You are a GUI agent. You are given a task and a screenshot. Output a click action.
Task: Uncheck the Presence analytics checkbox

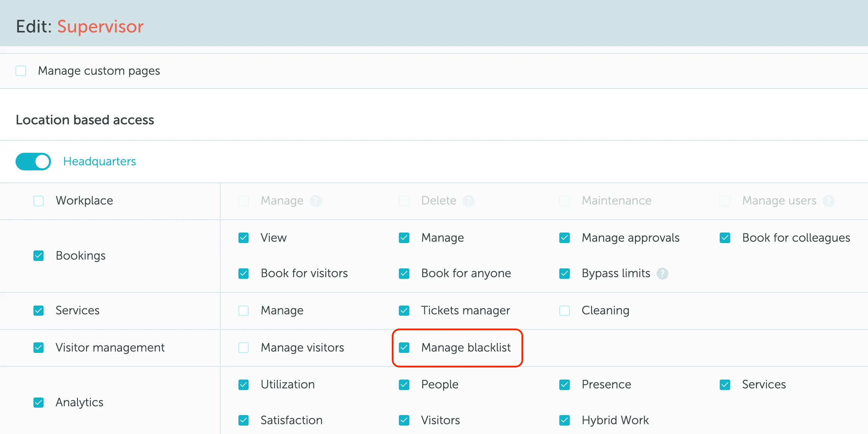pos(564,385)
